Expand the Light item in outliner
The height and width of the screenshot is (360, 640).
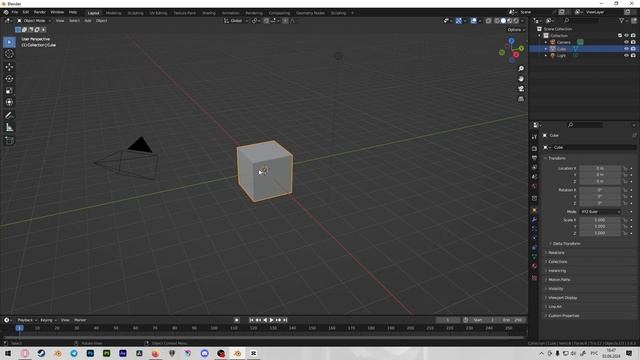[546, 56]
